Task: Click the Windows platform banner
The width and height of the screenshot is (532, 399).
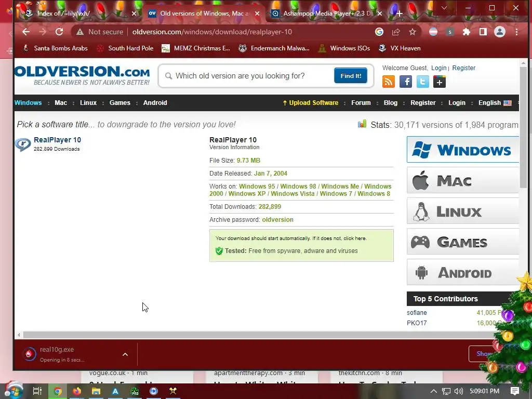Action: coord(463,150)
